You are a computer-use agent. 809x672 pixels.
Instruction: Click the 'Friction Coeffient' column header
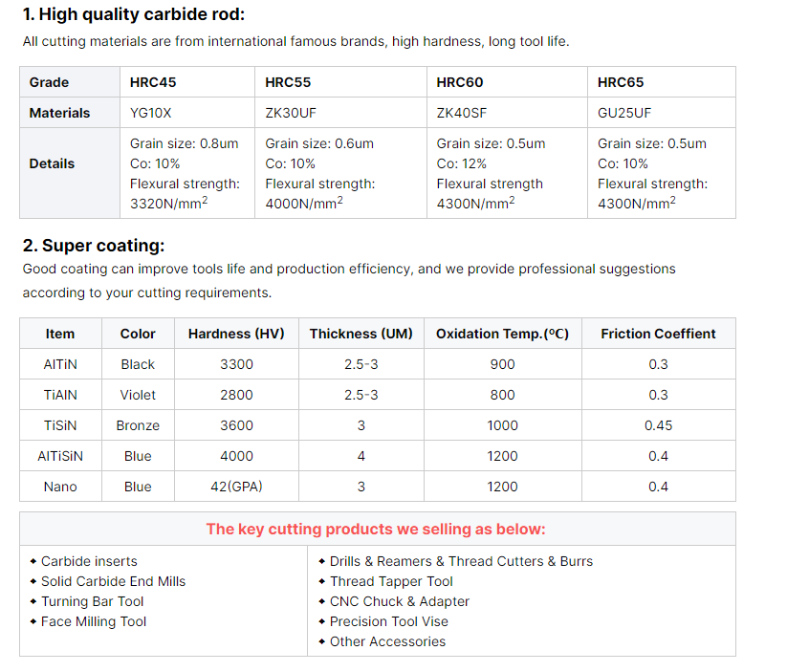coord(658,334)
